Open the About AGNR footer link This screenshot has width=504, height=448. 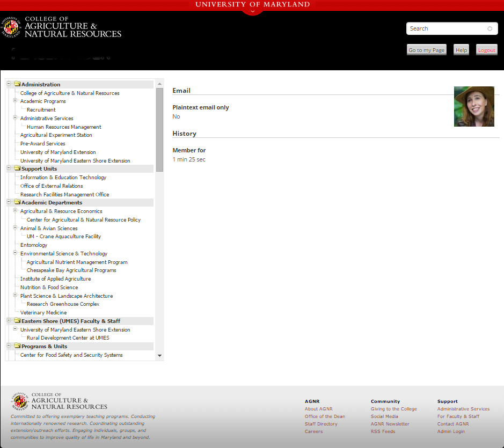coord(318,409)
